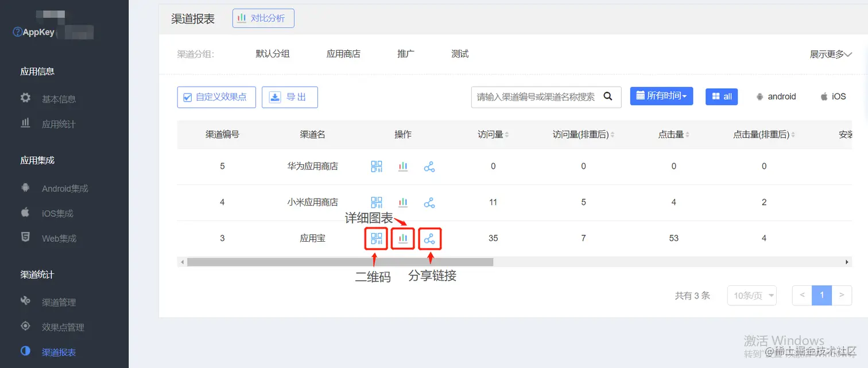This screenshot has height=368, width=868.
Task: Click 共有 3 条 total count
Action: (692, 296)
